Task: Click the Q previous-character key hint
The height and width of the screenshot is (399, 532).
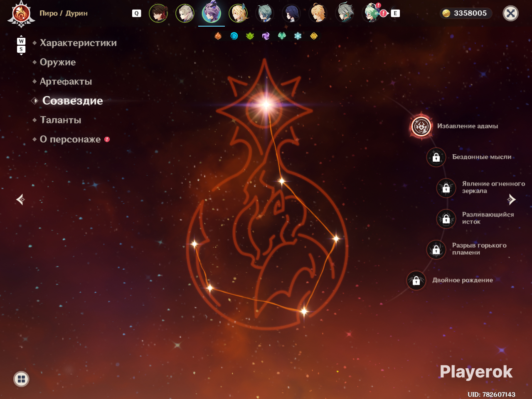Action: click(x=136, y=13)
